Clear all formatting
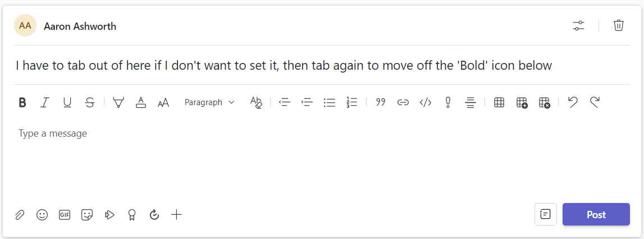Screen dimensions: 644x239 pos(256,102)
